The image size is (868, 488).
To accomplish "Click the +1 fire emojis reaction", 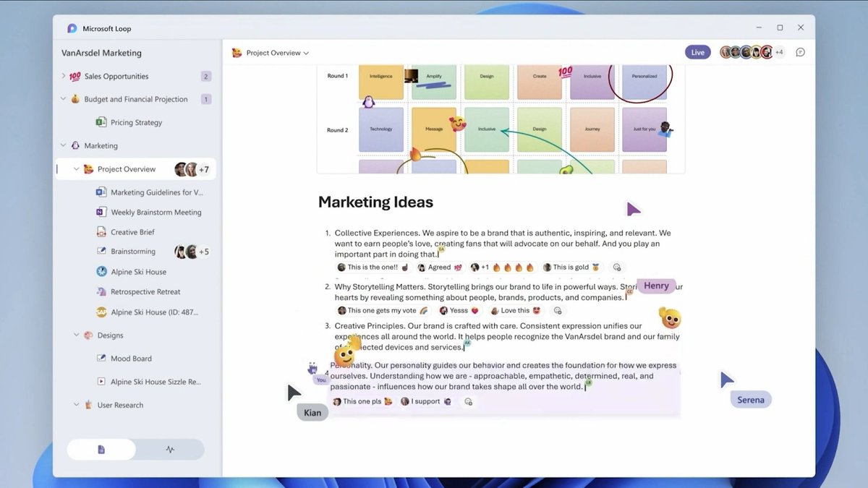I will point(502,267).
